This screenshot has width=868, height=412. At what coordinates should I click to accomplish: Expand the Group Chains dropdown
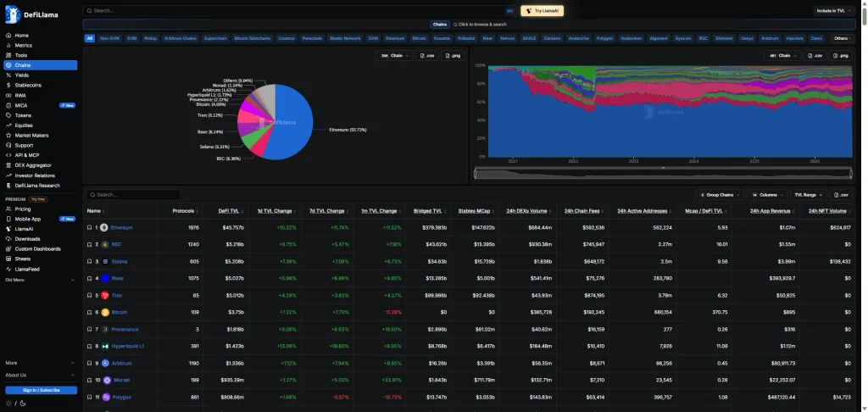[720, 195]
